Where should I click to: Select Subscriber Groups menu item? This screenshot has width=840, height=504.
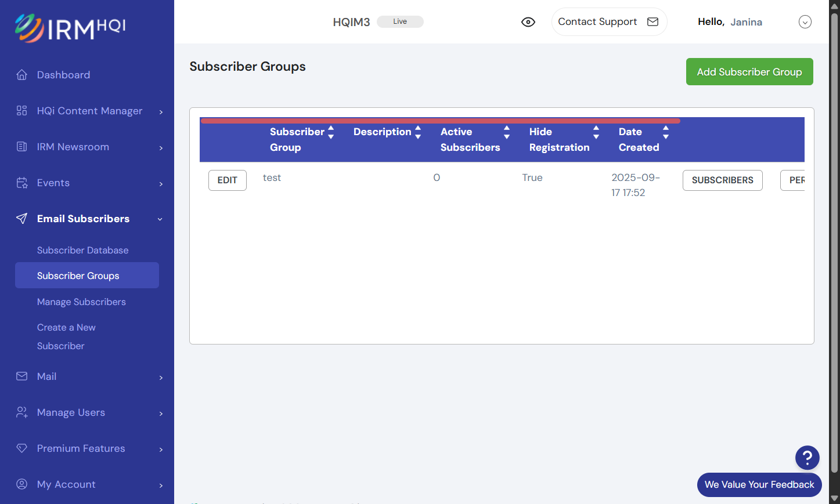(87, 275)
